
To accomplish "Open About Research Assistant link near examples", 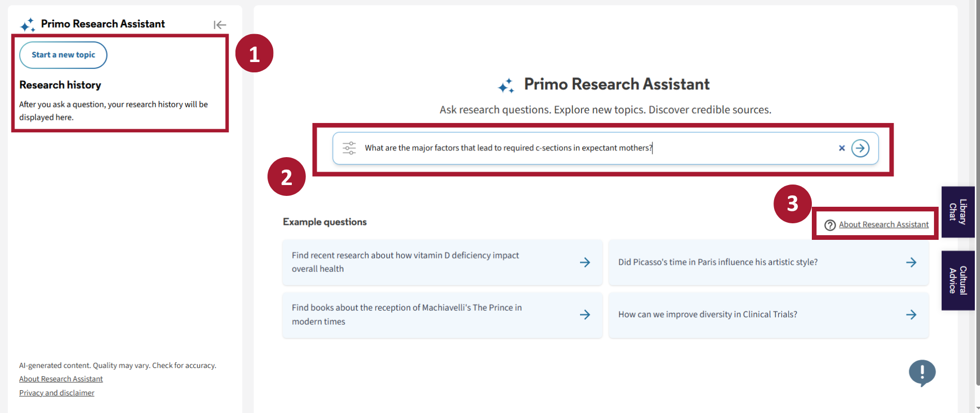I will 883,225.
